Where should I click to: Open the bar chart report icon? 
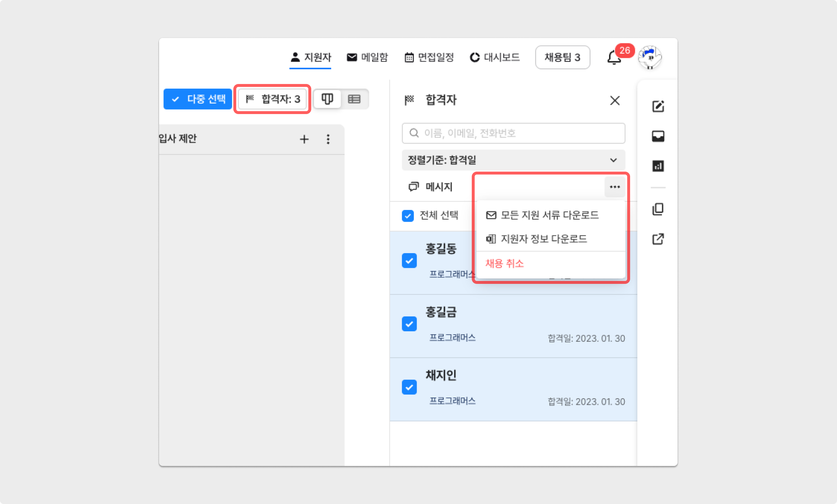(658, 166)
